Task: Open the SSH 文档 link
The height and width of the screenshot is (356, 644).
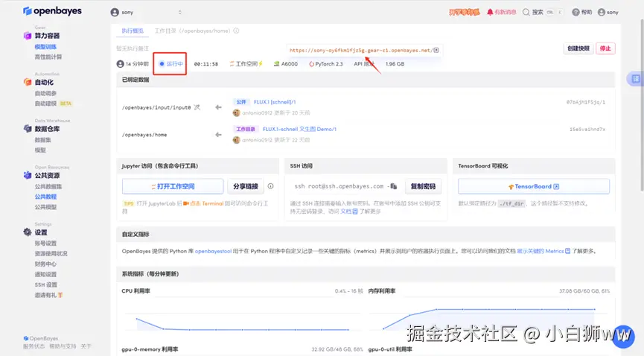Action: pyautogui.click(x=348, y=212)
